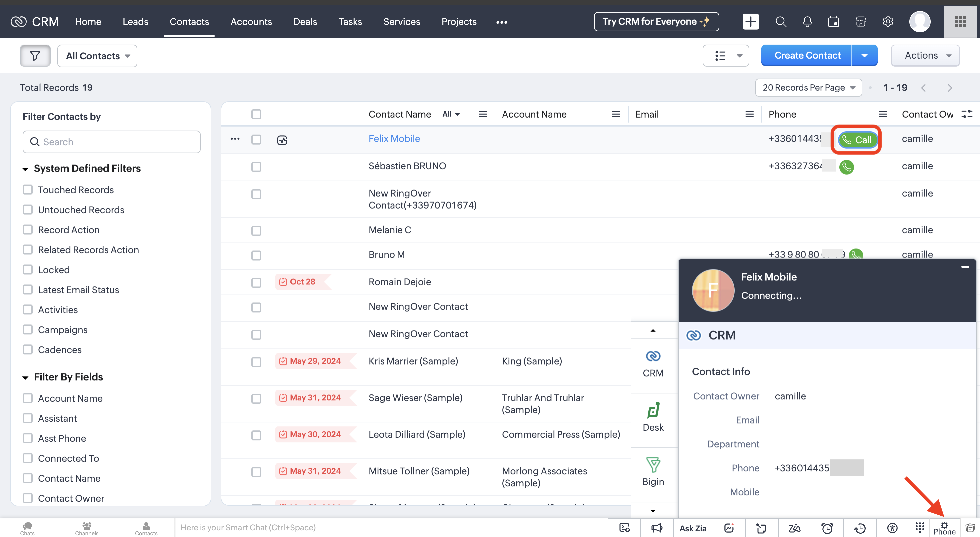This screenshot has height=537, width=980.
Task: Collapse System Defined Filters section
Action: (x=25, y=169)
